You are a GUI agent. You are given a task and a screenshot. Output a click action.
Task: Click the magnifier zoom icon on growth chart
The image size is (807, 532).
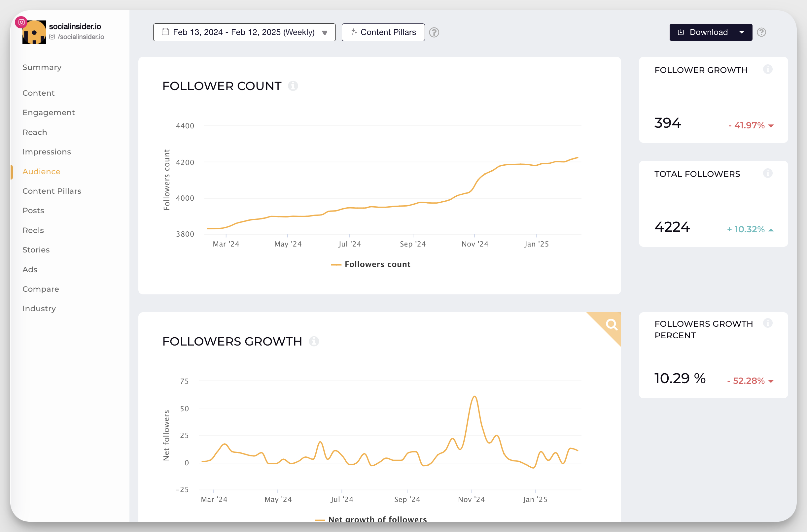pyautogui.click(x=612, y=325)
